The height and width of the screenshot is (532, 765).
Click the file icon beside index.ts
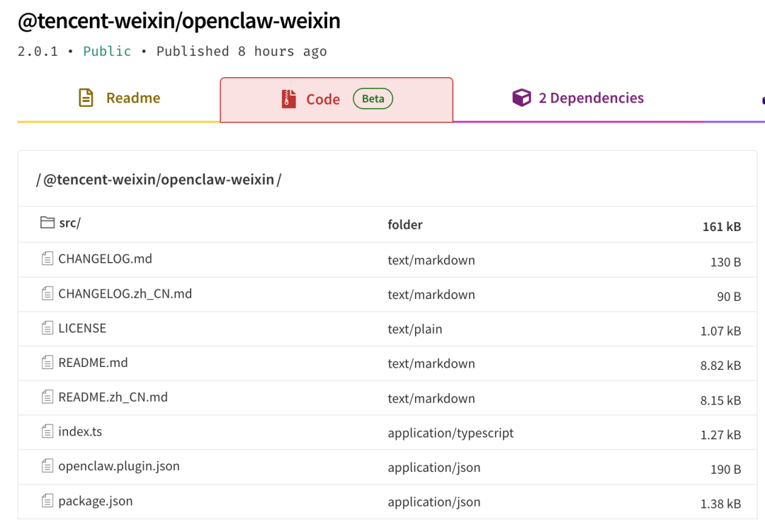tap(47, 431)
